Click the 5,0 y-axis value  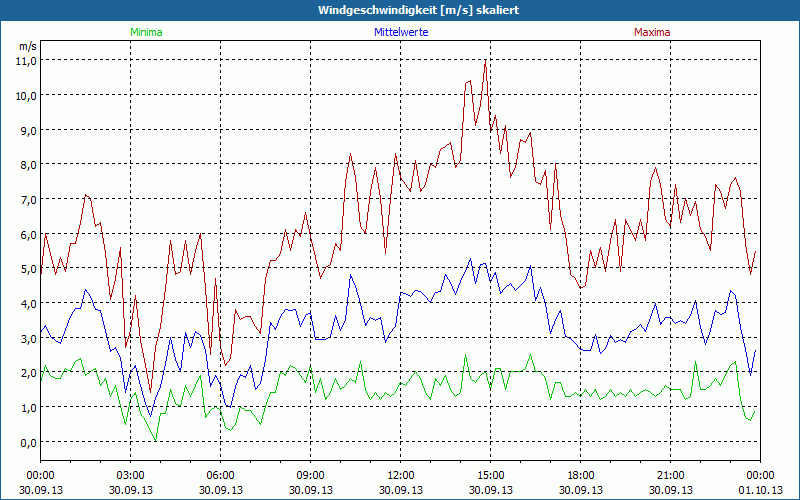click(28, 269)
